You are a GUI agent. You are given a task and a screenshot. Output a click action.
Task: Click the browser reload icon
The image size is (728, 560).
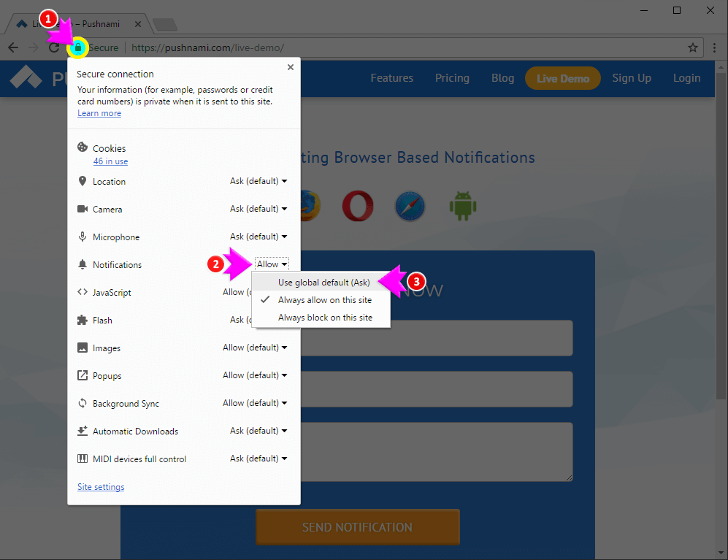54,48
